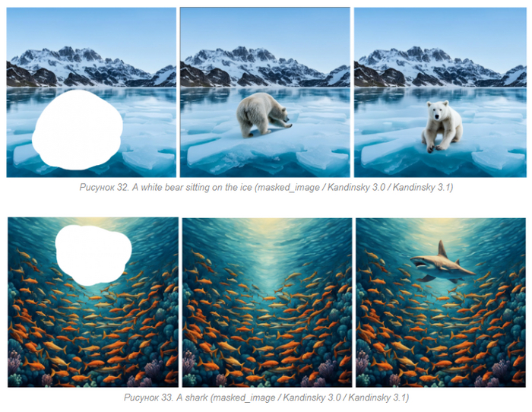532x412 pixels.
Task: Click the white mask blob on the ice
Action: point(78,130)
